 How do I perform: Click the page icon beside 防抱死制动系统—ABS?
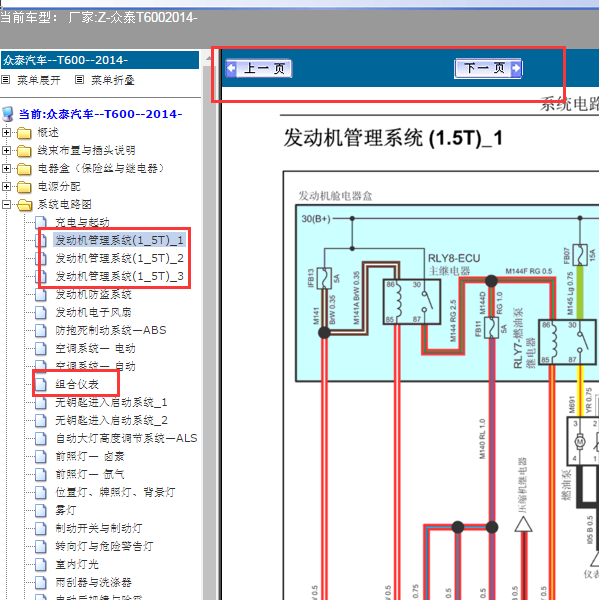(x=41, y=330)
